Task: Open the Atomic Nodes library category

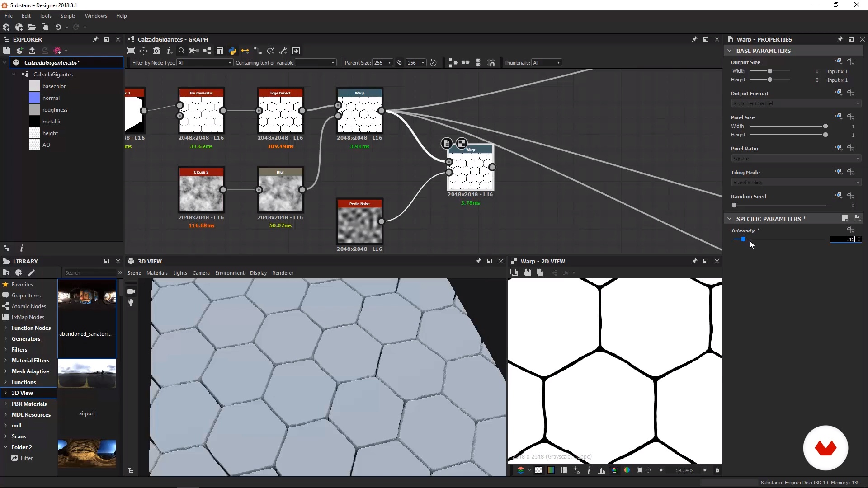Action: pos(28,306)
